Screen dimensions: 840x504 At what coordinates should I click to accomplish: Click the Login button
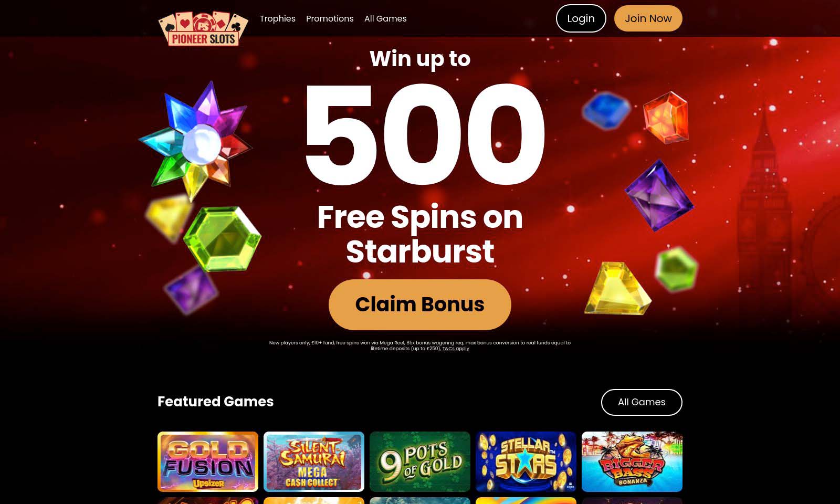tap(581, 18)
